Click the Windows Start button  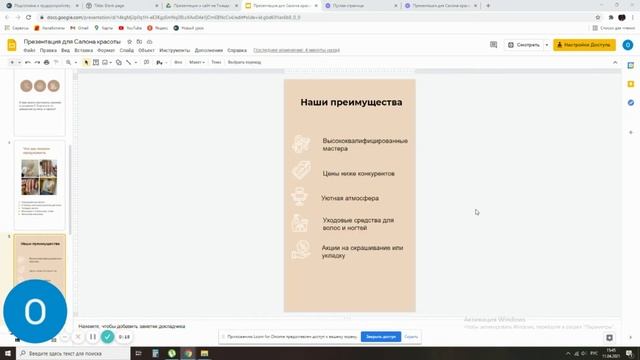8,353
